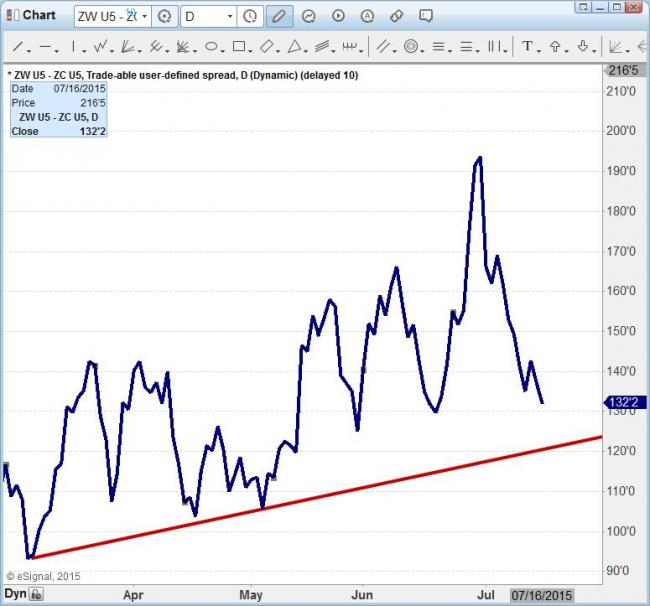Click the Chart window icon
The height and width of the screenshot is (606, 650).
click(x=12, y=15)
